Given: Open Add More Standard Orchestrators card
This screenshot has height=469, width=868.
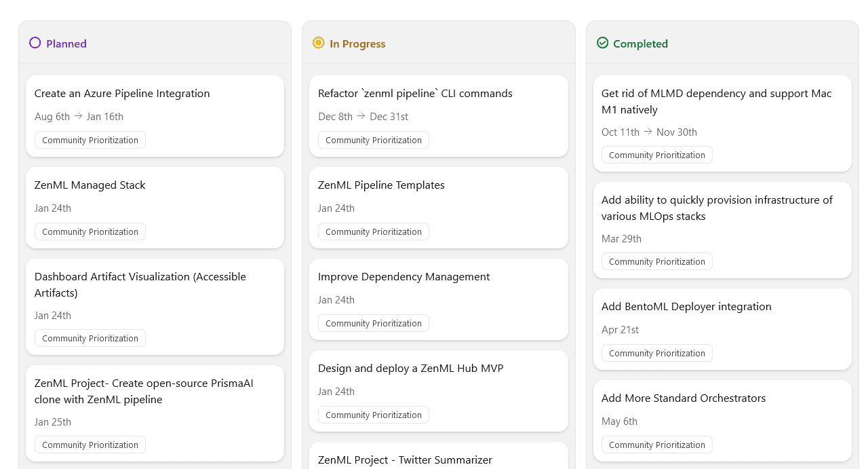Looking at the screenshot, I should (684, 398).
